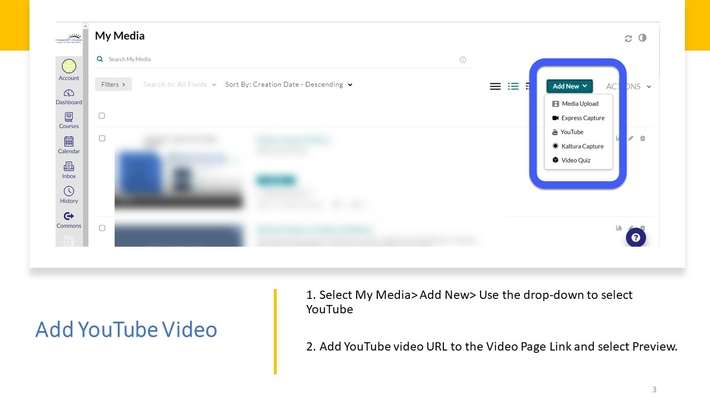The width and height of the screenshot is (710, 400).
Task: Open the second media entry's title link
Action: click(x=315, y=230)
